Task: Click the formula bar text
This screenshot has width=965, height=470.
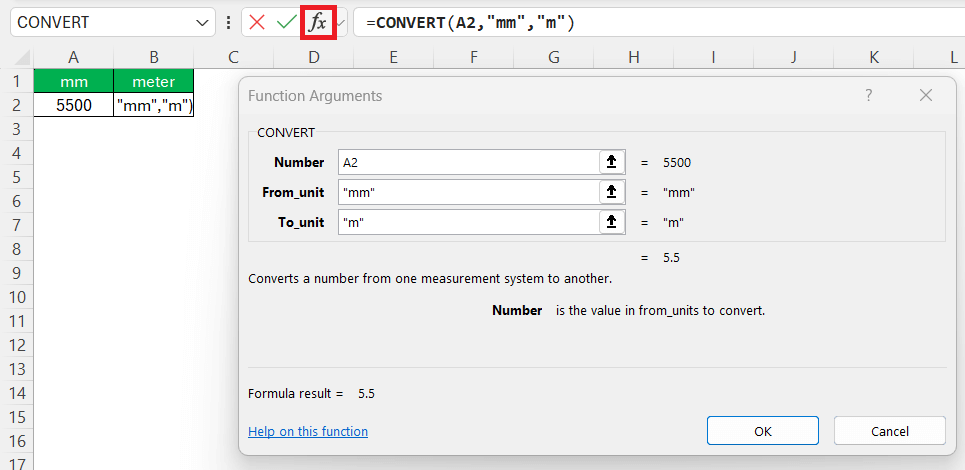Action: point(470,23)
